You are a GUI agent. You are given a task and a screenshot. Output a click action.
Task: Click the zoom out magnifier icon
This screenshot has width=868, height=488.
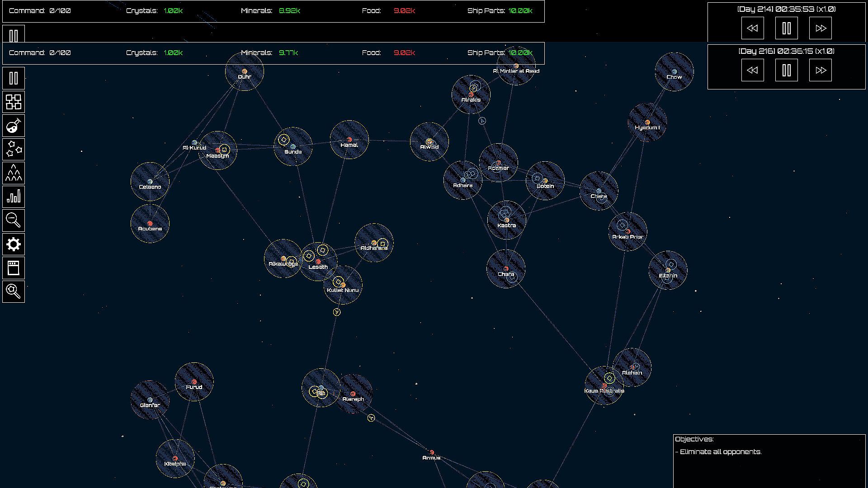click(x=14, y=221)
